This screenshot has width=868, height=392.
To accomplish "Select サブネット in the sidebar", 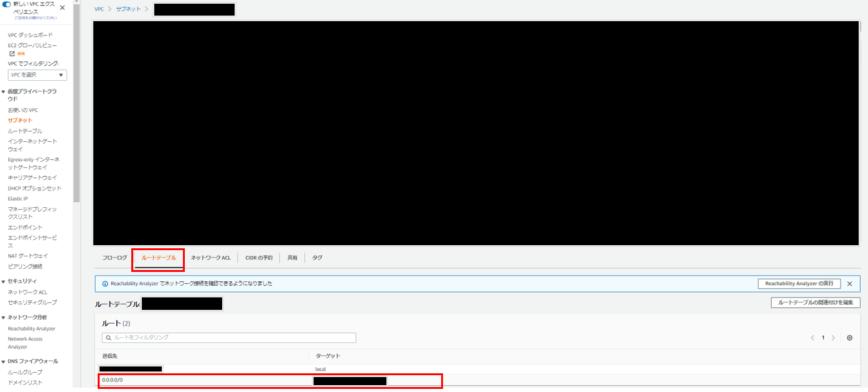I will (x=20, y=120).
